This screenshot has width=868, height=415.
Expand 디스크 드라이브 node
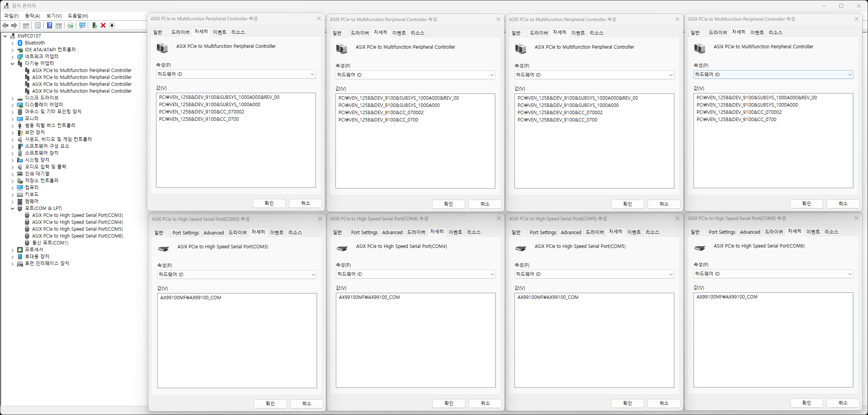[x=12, y=98]
